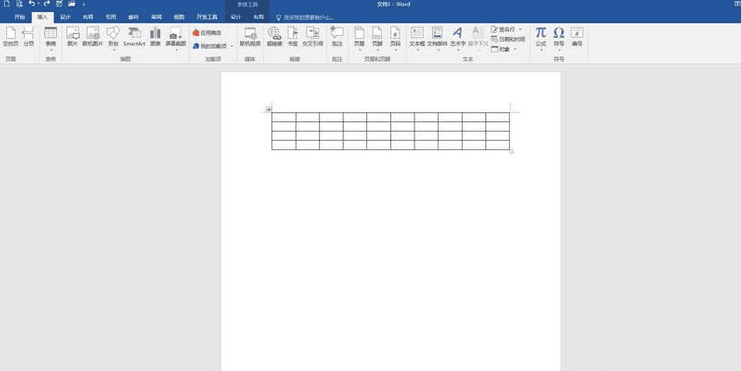Click the Online Pictures icon

tap(93, 37)
